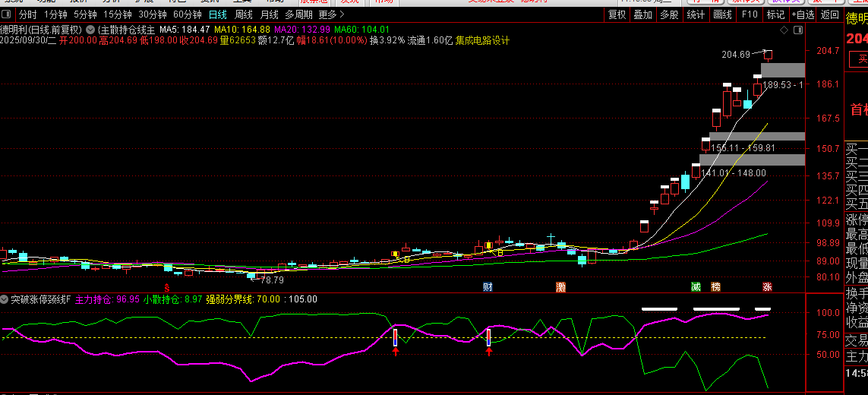
Task: Click the orange 激 event marker
Action: [560, 286]
